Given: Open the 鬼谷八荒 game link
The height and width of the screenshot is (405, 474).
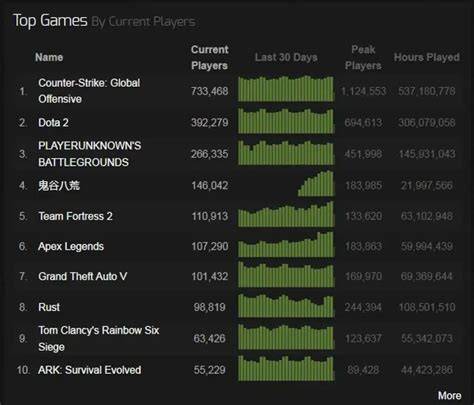Looking at the screenshot, I should 59,185.
